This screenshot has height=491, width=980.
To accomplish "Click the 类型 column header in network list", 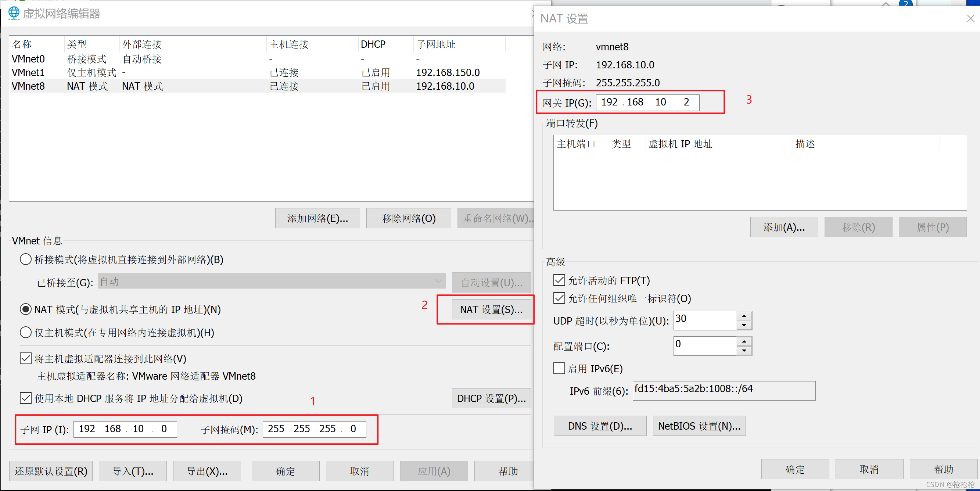I will tap(92, 44).
